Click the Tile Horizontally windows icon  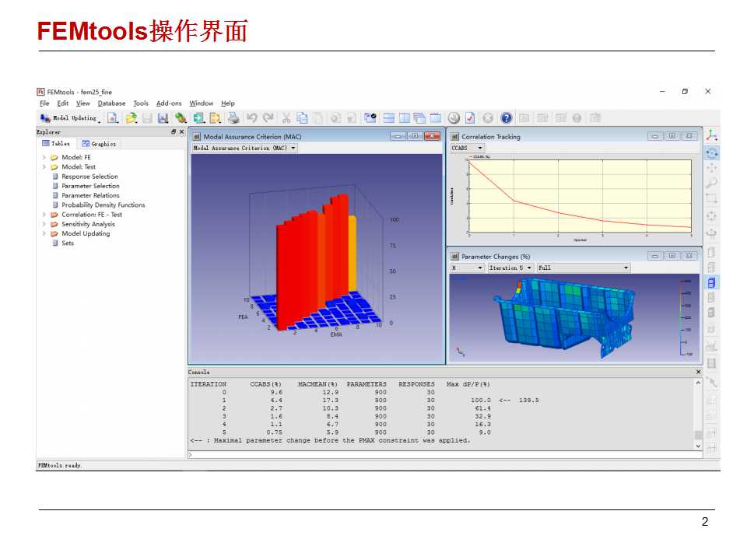pos(389,118)
